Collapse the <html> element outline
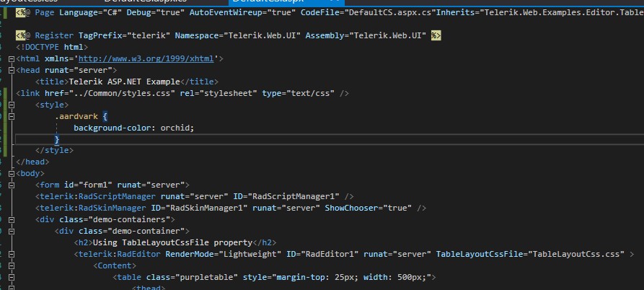 coord(11,59)
